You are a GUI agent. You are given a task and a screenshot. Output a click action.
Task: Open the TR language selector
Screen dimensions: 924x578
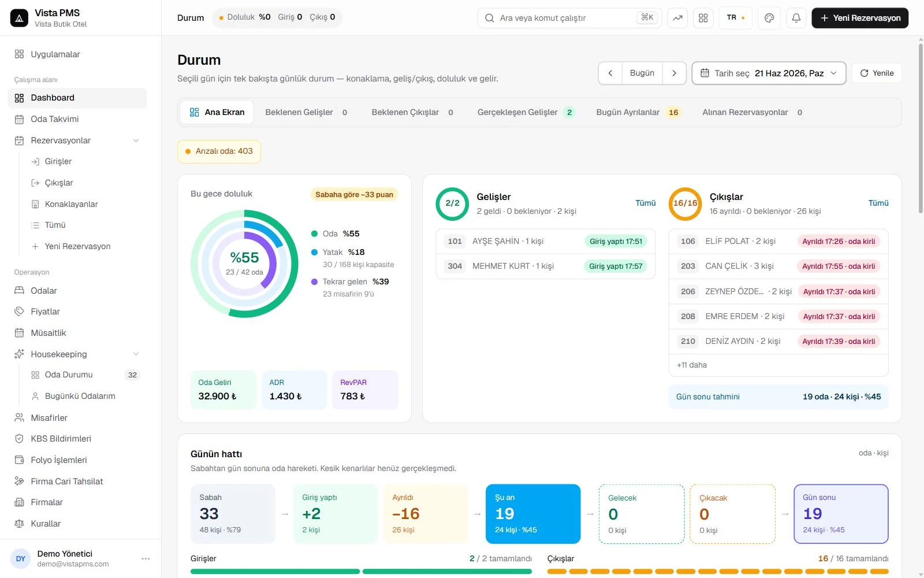(735, 18)
